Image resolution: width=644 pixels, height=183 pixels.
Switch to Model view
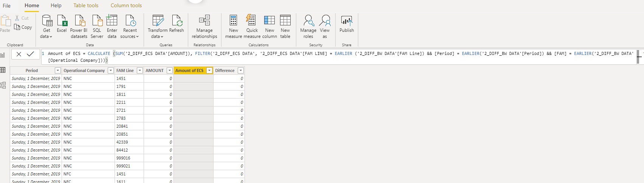(3, 85)
